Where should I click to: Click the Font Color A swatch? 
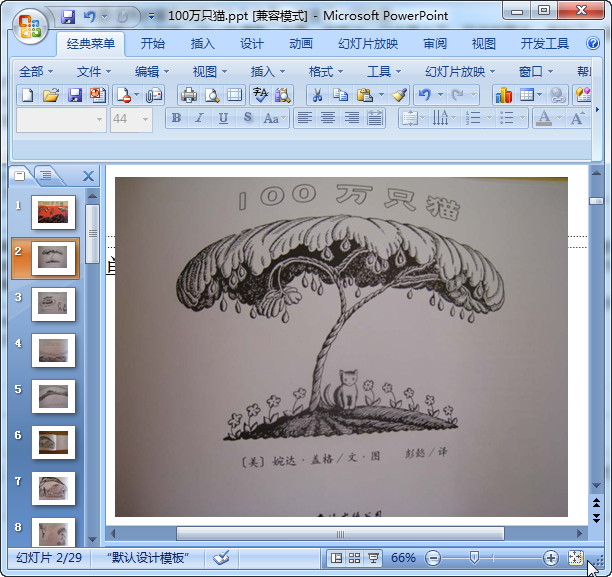coord(544,118)
